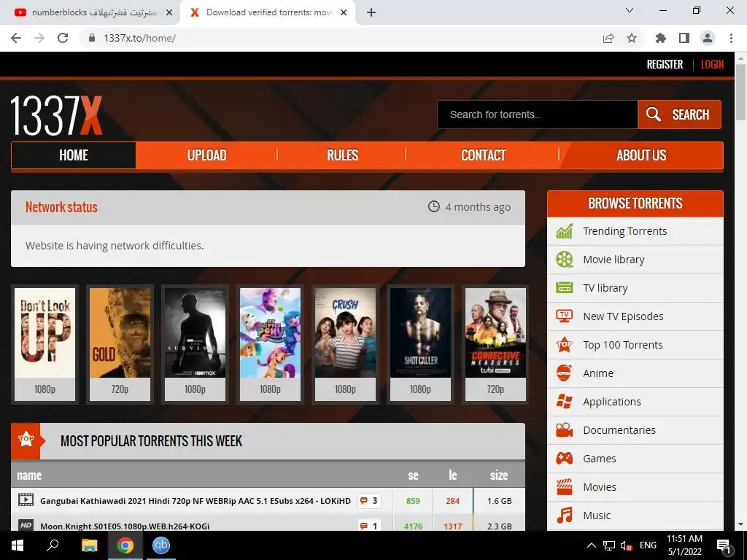Click the comments icon for Gangubai torrent

pos(364,500)
